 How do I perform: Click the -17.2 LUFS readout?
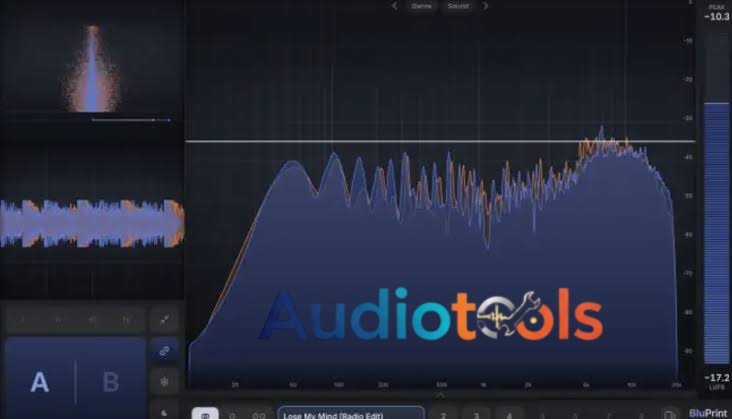coord(717,381)
